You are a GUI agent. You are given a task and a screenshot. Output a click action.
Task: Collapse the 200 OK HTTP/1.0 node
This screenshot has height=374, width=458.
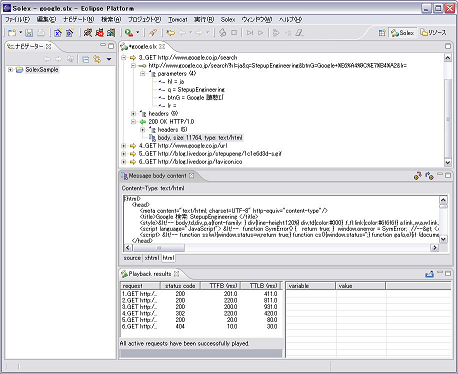[133, 122]
